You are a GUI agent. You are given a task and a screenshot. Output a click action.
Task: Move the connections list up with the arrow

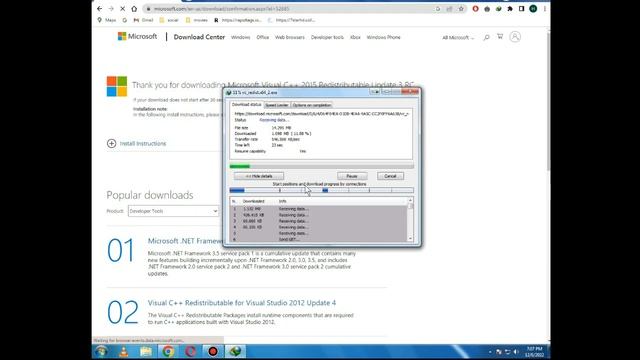click(410, 200)
